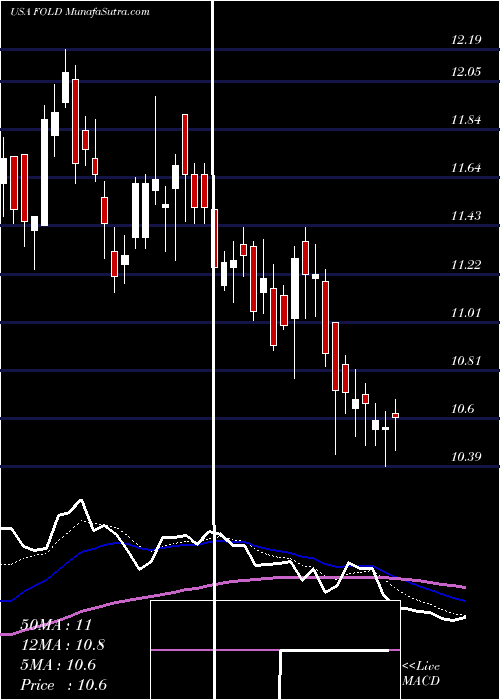Click the 11.01 price level label
The width and height of the screenshot is (500, 700).
466,312
